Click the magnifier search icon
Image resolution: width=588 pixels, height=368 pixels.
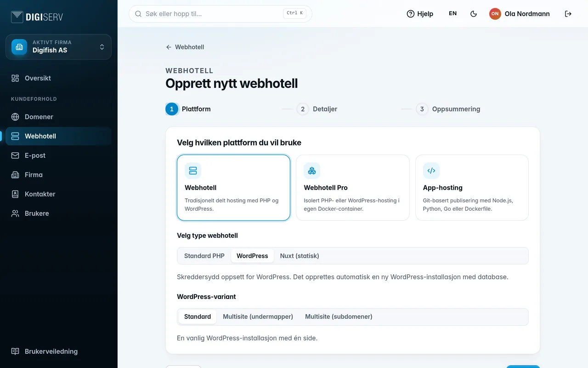click(x=138, y=14)
